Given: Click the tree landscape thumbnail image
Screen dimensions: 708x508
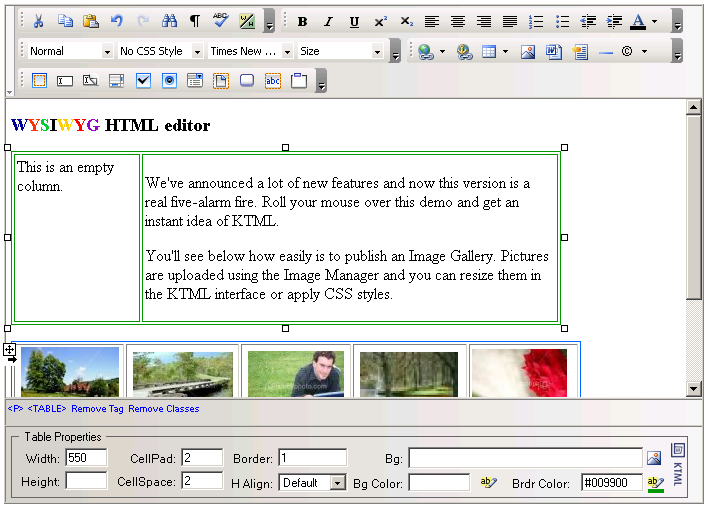Looking at the screenshot, I should pos(70,372).
